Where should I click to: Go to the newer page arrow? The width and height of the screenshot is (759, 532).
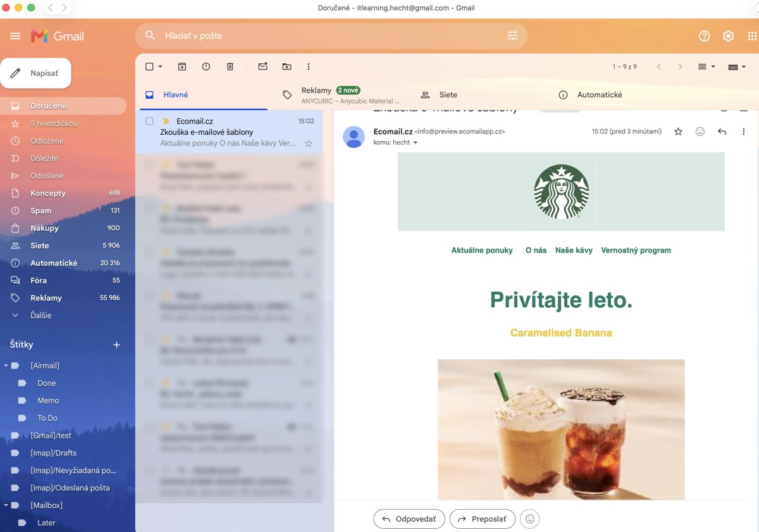(659, 66)
